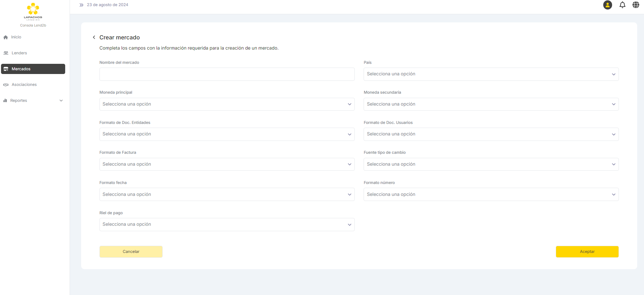Open the notifications bell
This screenshot has height=295, width=644.
click(x=622, y=5)
